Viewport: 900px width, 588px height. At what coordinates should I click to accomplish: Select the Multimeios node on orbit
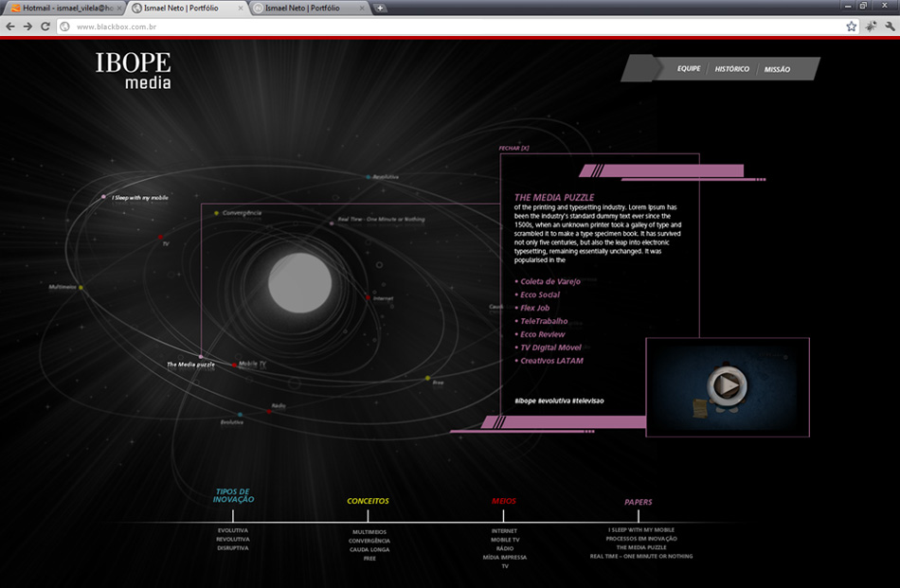coord(65,287)
